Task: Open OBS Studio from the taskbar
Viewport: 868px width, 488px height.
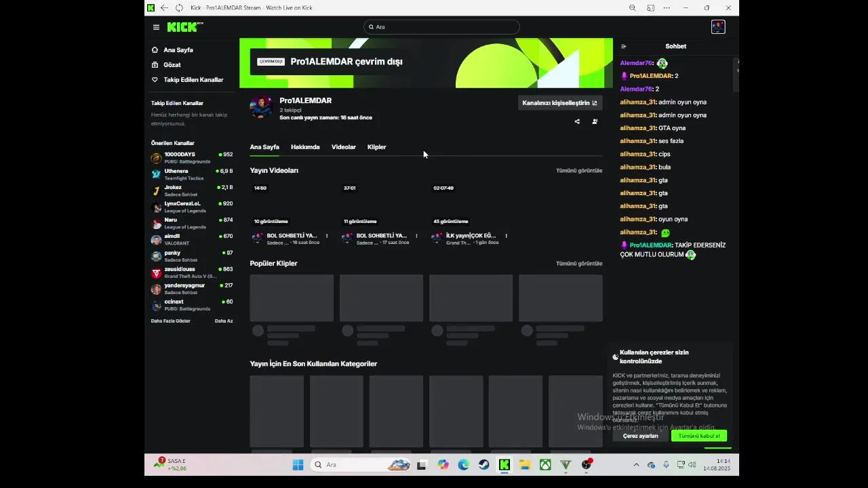Action: click(x=587, y=465)
